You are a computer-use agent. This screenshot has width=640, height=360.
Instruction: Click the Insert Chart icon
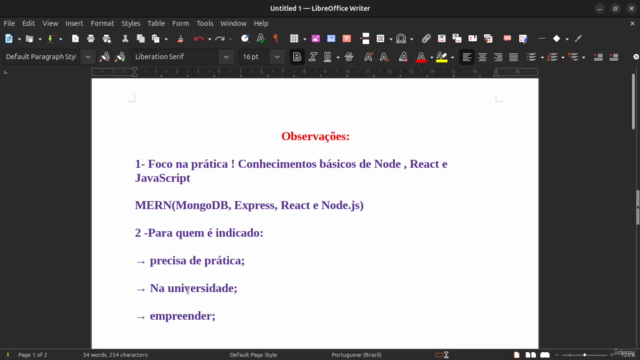point(331,39)
